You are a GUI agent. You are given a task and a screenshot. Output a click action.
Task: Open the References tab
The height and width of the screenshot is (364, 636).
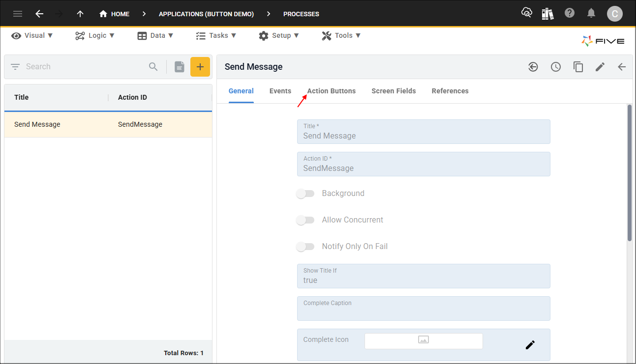(450, 91)
